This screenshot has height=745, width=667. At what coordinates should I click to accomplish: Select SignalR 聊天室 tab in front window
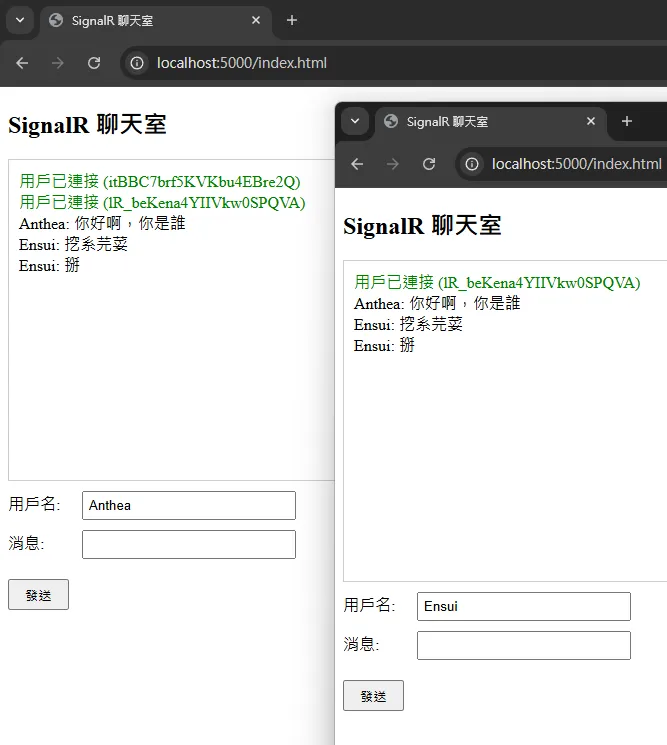coord(491,122)
